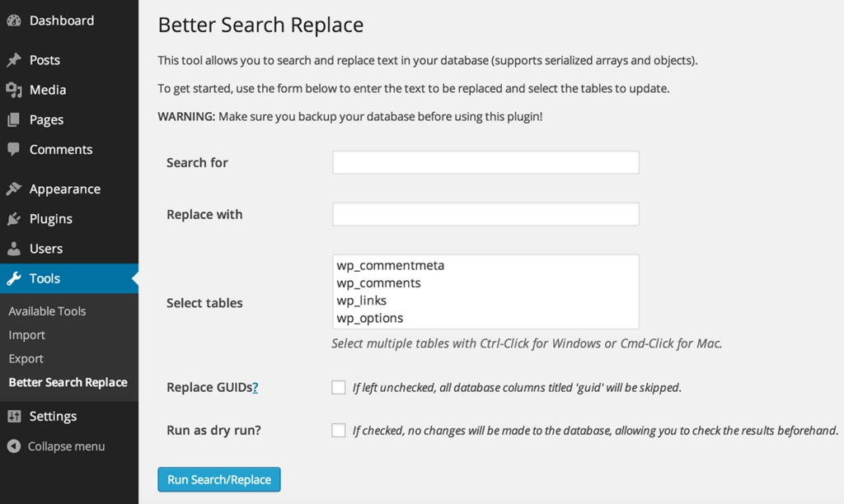Click the Media library icon
Viewport: 844px width, 504px height.
tap(13, 90)
